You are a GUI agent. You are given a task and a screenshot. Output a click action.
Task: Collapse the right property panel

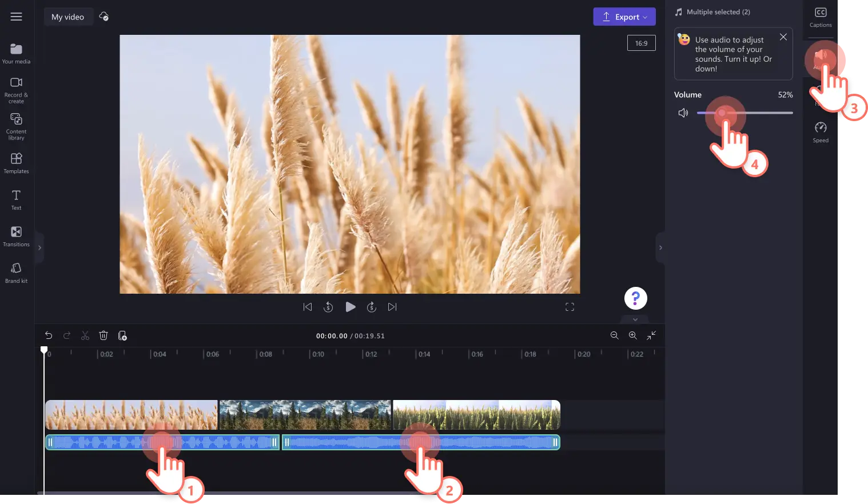click(x=660, y=247)
